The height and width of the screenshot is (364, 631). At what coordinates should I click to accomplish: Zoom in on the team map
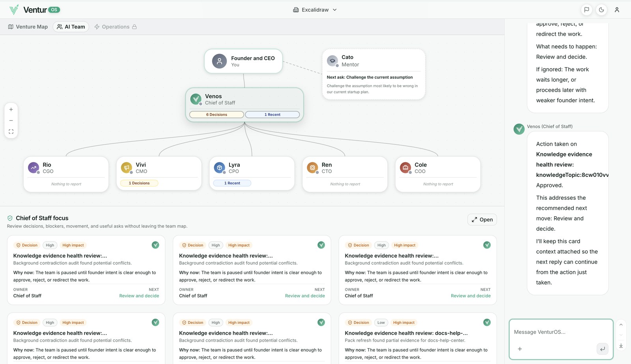(x=11, y=110)
